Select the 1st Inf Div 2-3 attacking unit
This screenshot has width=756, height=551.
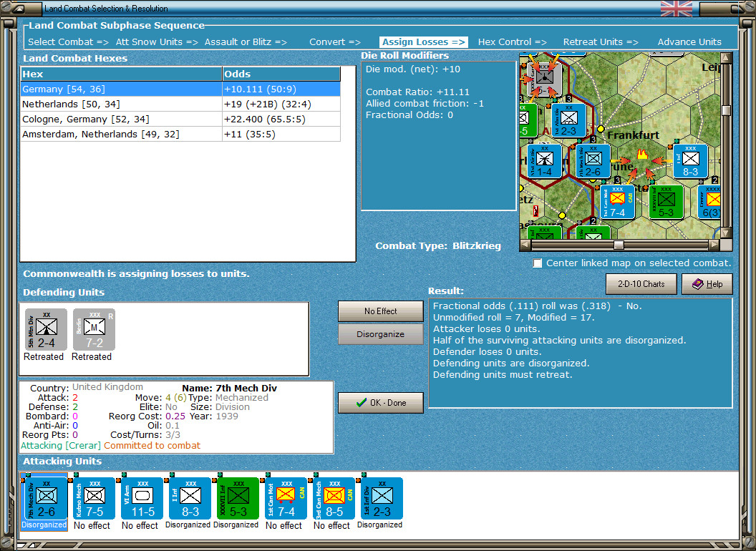382,499
